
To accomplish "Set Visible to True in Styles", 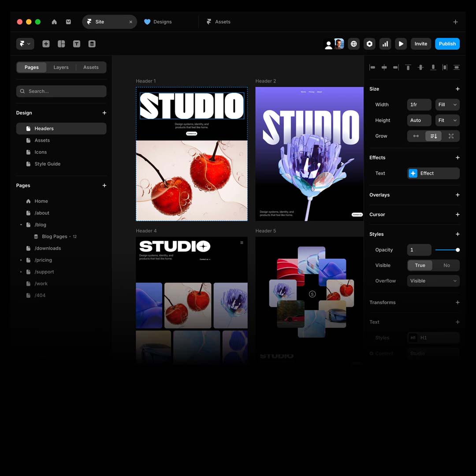I will pyautogui.click(x=420, y=265).
